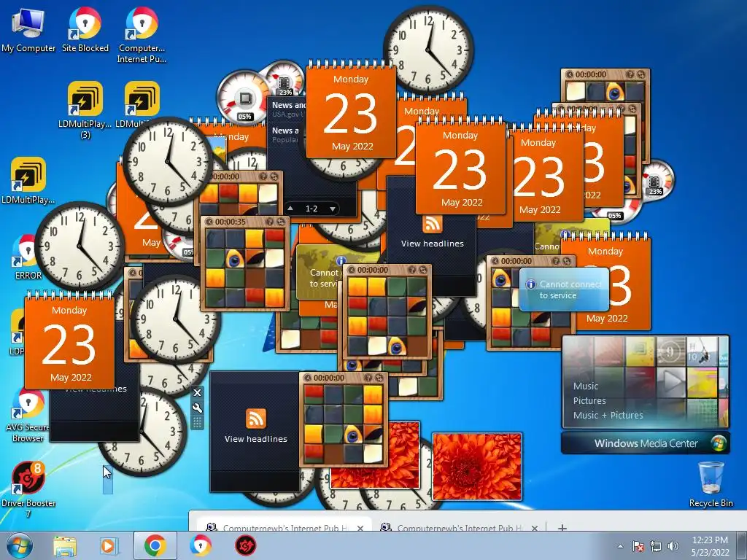Screen dimensions: 747x560
Task: Shuffle the puzzle covering the olive world-map gadget
Action: [x=422, y=270]
